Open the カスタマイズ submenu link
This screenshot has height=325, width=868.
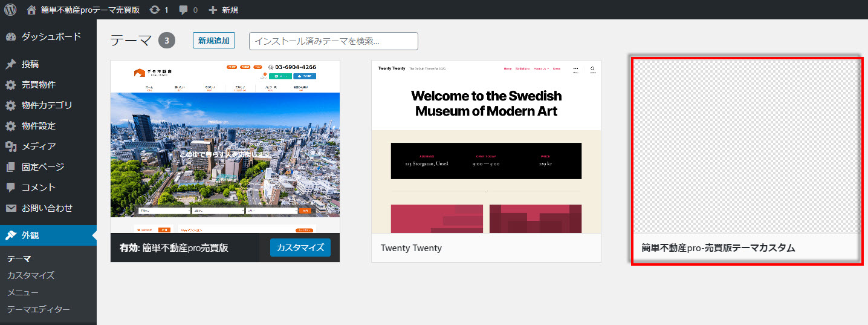pyautogui.click(x=31, y=275)
